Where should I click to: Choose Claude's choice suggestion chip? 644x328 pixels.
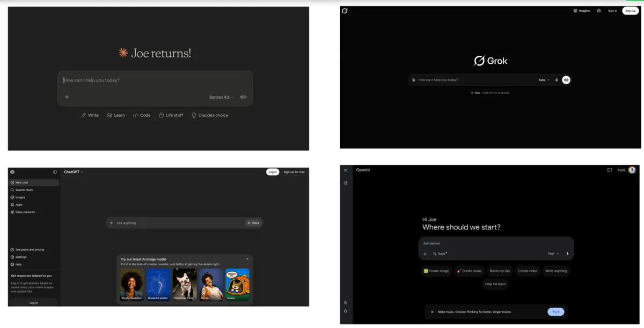pos(210,115)
